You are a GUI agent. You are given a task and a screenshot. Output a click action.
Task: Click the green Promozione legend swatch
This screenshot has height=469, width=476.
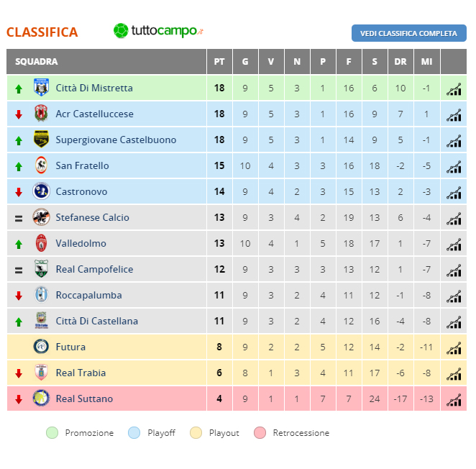(52, 433)
